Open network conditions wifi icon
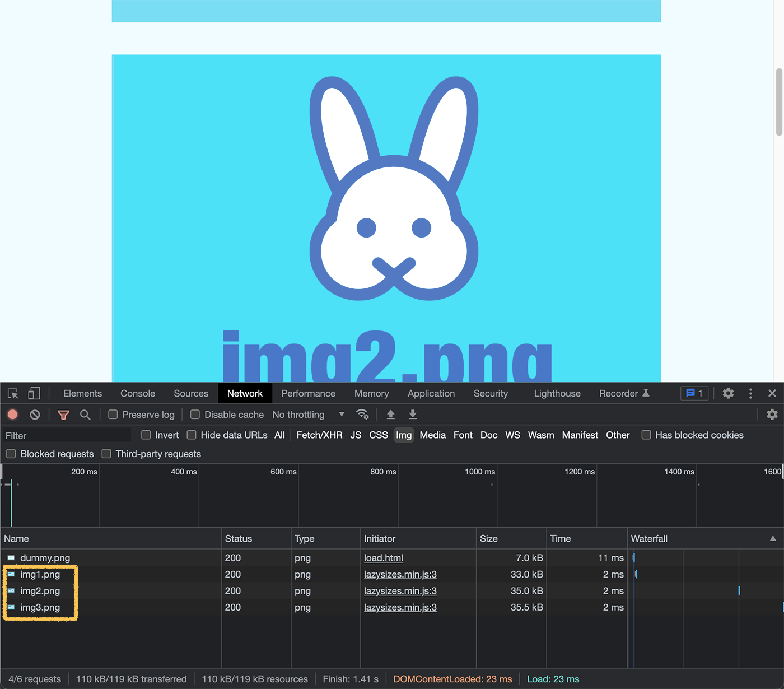784x689 pixels. click(362, 415)
